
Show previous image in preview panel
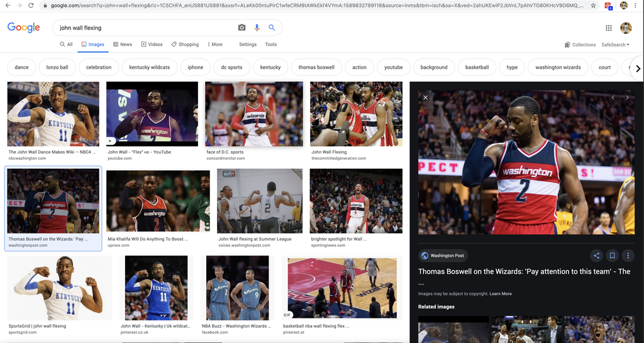(613, 98)
